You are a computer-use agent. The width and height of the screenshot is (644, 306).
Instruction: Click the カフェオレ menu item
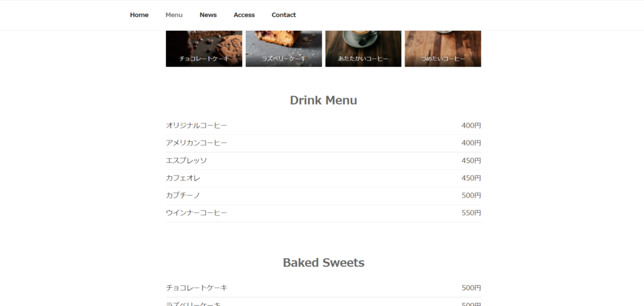click(183, 178)
